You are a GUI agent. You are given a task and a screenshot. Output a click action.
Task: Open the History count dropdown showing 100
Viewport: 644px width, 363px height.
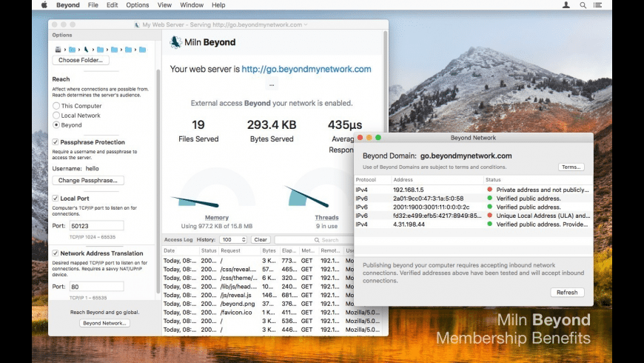tap(233, 240)
